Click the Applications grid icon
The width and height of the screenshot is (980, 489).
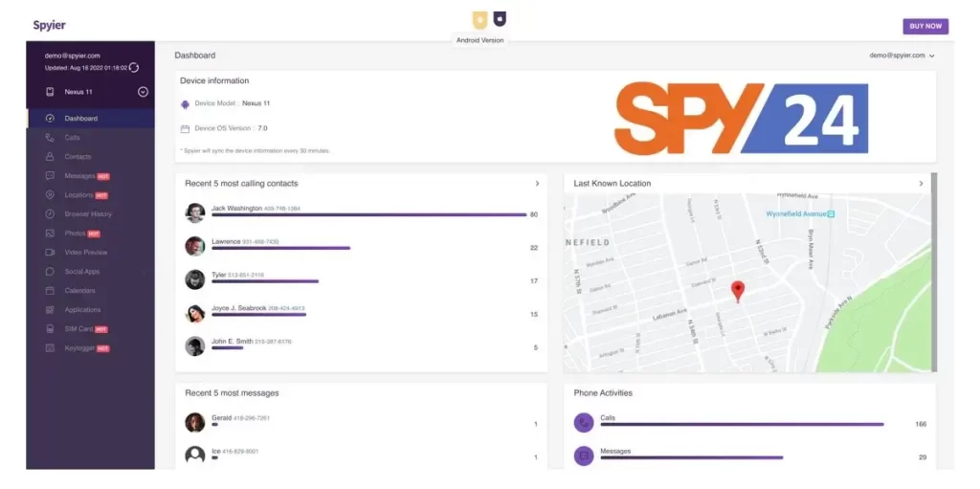tap(50, 310)
